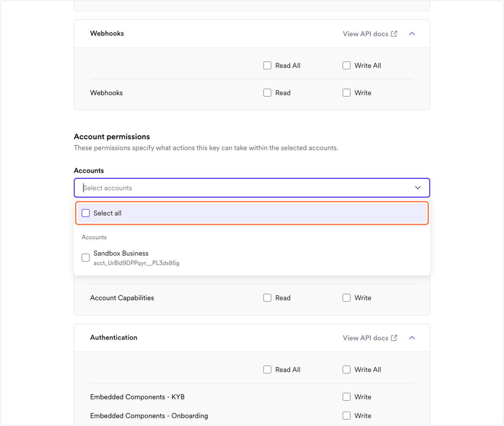Enable Write for Embedded Components - KYB
This screenshot has height=426, width=504.
coord(346,397)
